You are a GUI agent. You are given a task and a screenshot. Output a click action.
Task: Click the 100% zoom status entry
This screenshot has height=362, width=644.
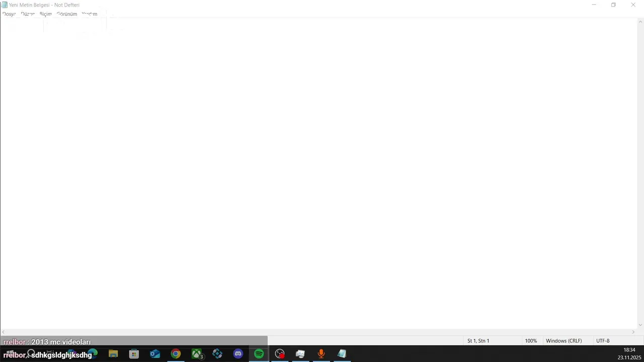(x=531, y=341)
